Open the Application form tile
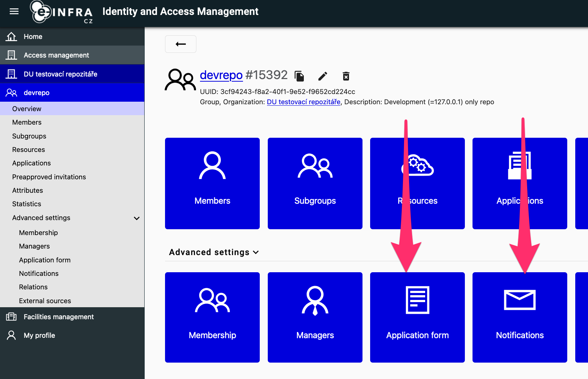The image size is (588, 379). 417,317
